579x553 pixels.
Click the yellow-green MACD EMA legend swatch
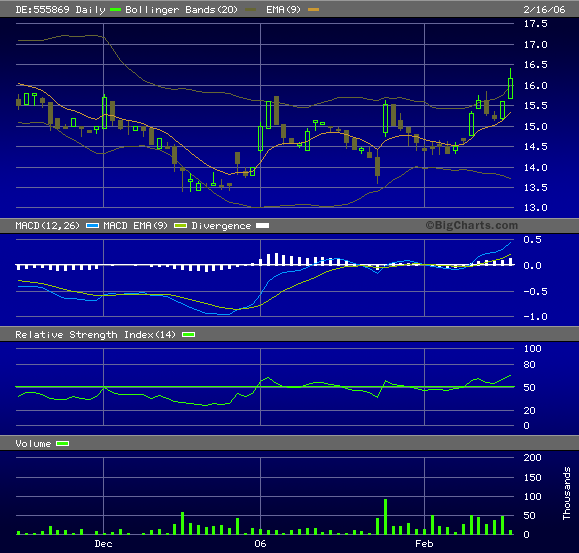(181, 226)
